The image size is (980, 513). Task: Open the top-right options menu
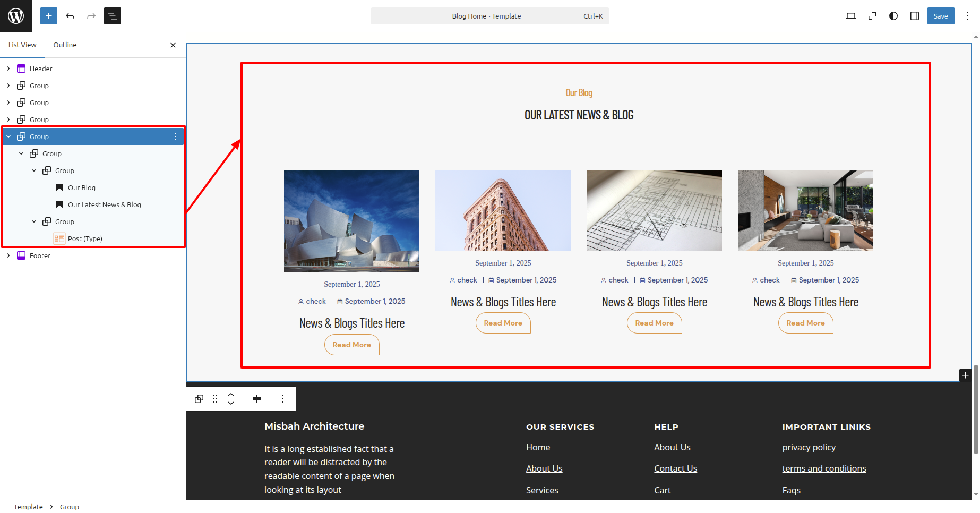[x=967, y=16]
